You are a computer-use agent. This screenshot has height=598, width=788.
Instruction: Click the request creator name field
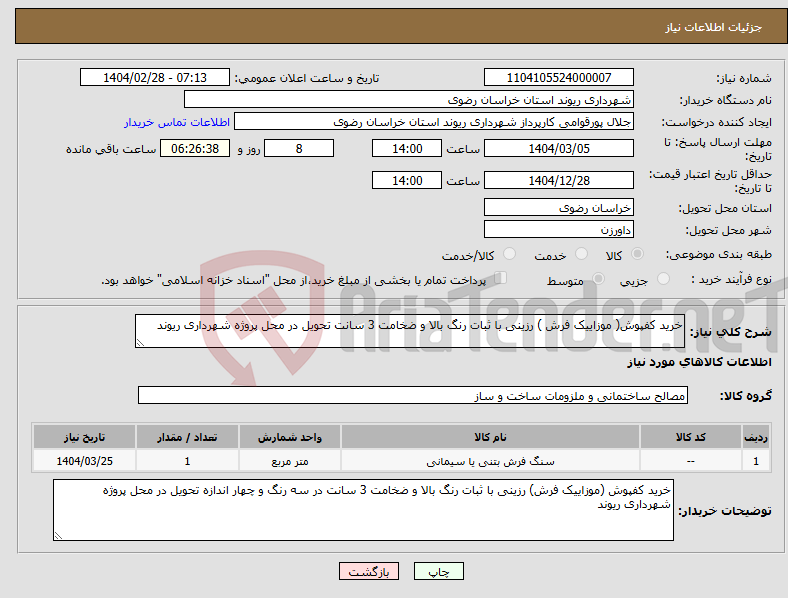click(x=434, y=122)
